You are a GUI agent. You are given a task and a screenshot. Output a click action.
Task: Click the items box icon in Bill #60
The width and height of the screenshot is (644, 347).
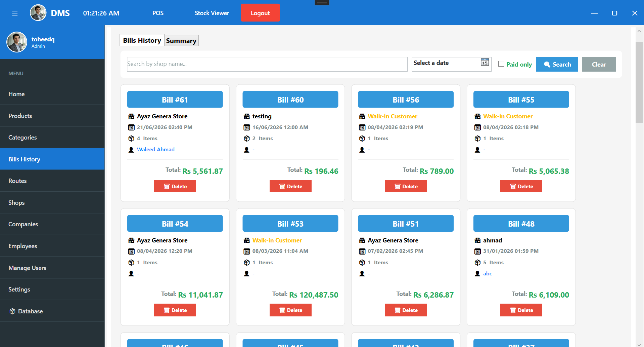tap(247, 139)
